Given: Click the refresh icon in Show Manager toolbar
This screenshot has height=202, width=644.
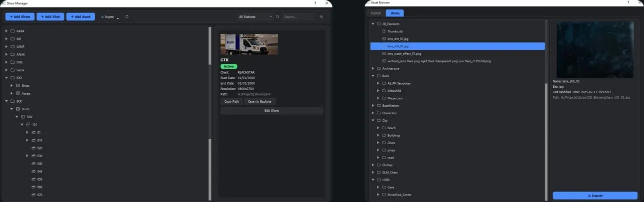Looking at the screenshot, I should (127, 16).
